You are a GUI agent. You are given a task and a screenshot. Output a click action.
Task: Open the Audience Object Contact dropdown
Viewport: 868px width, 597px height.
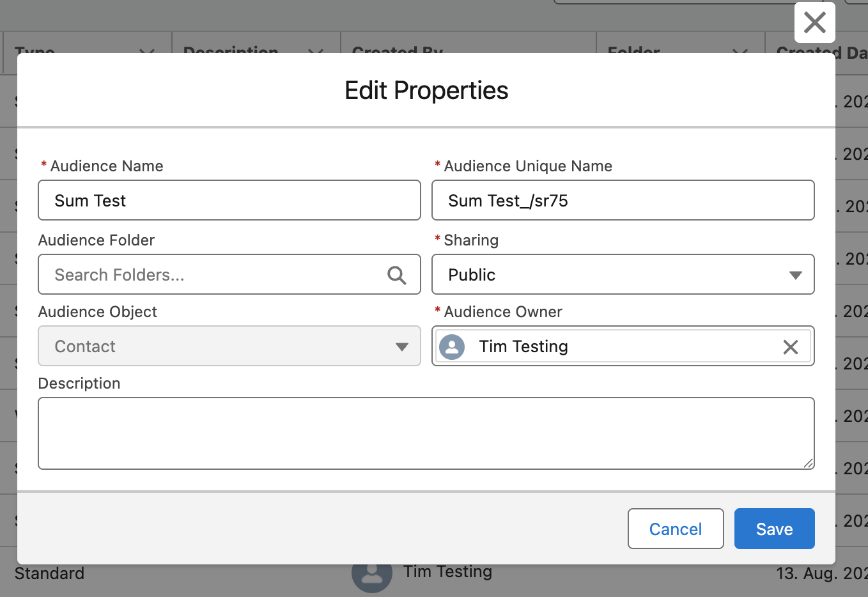pos(229,346)
